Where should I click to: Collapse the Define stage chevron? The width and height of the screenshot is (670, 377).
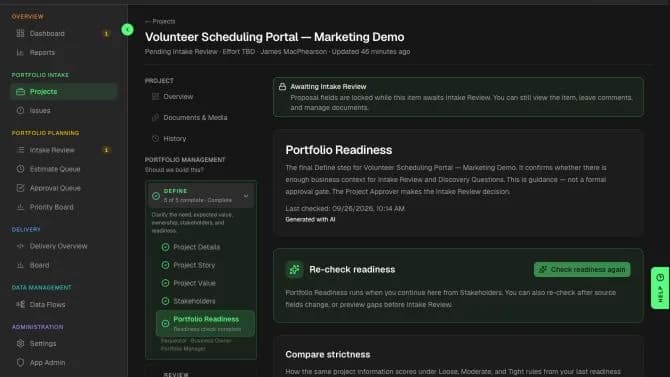pyautogui.click(x=246, y=196)
